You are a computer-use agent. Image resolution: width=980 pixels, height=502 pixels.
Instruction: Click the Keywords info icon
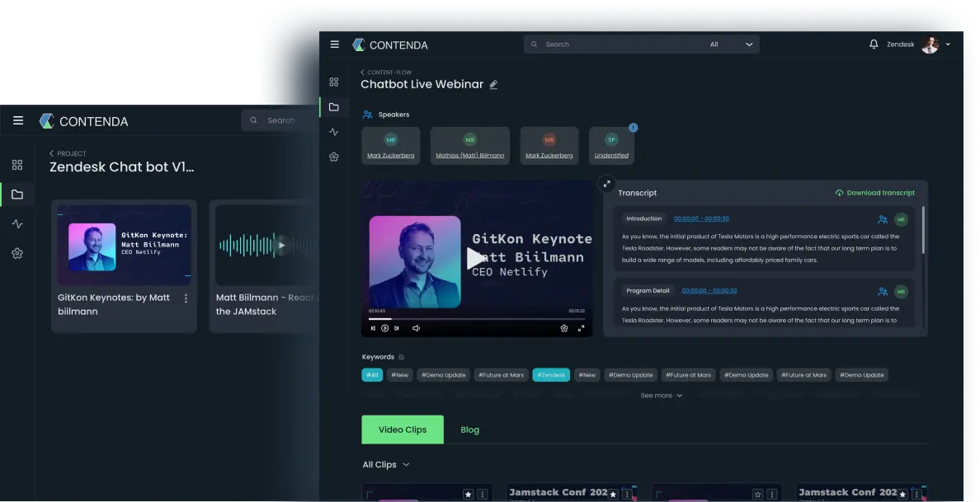click(401, 357)
